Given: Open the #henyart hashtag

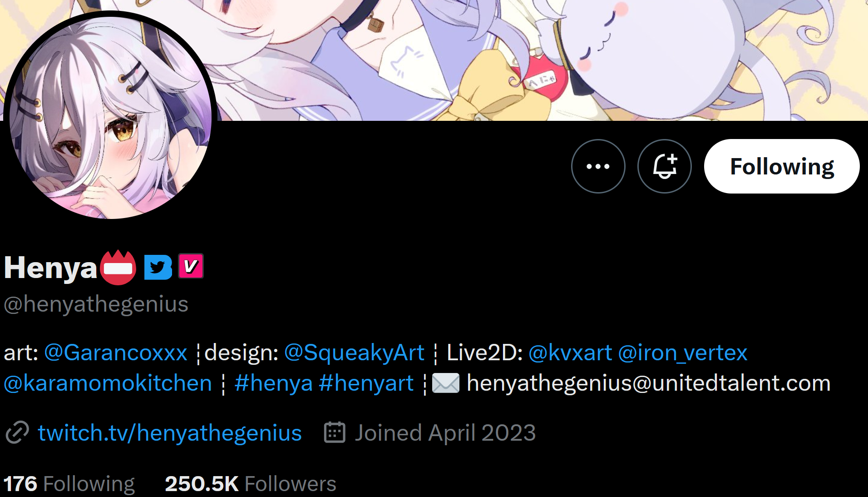Looking at the screenshot, I should (366, 383).
